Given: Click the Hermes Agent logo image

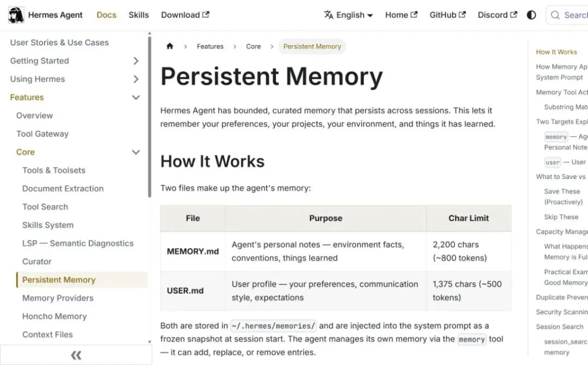Looking at the screenshot, I should 16,15.
